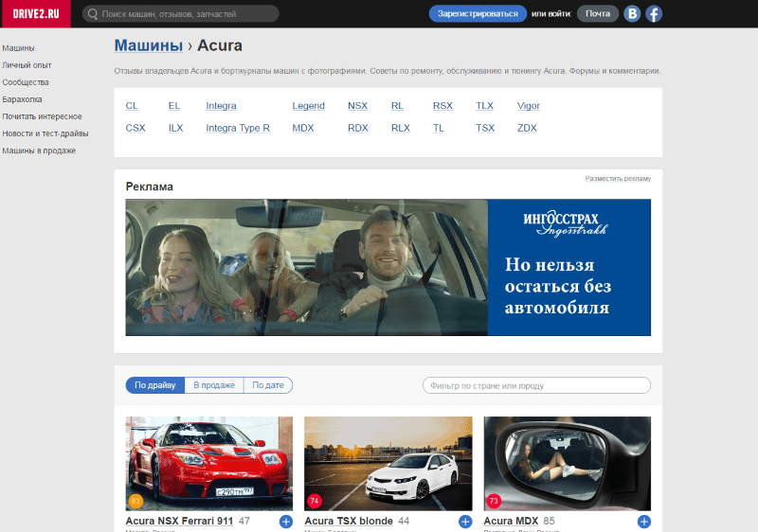Open the TL model link
This screenshot has width=758, height=532.
tap(438, 128)
